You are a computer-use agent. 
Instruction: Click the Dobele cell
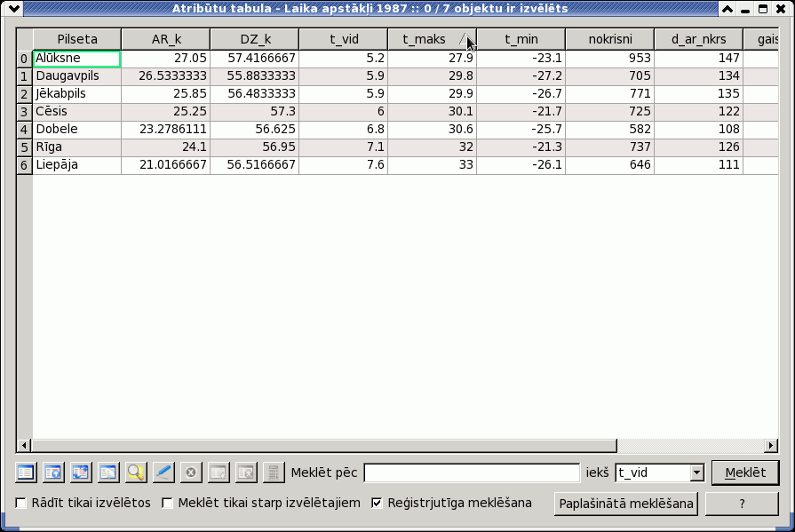[x=77, y=130]
